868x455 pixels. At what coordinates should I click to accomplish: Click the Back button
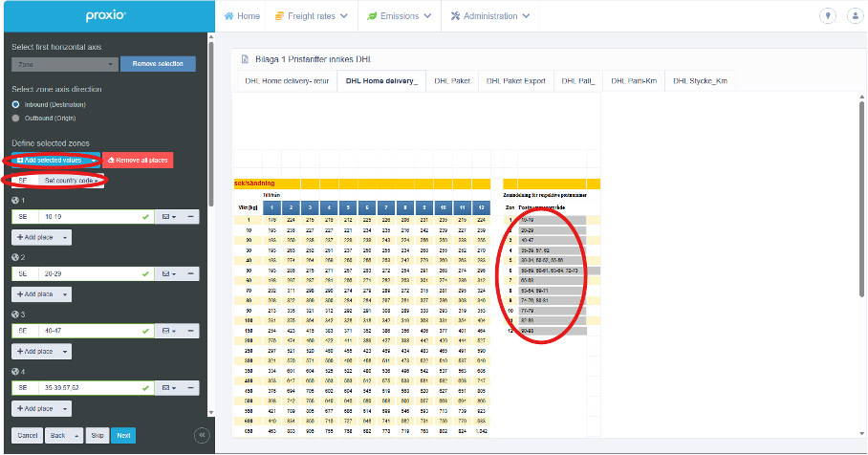(x=58, y=436)
